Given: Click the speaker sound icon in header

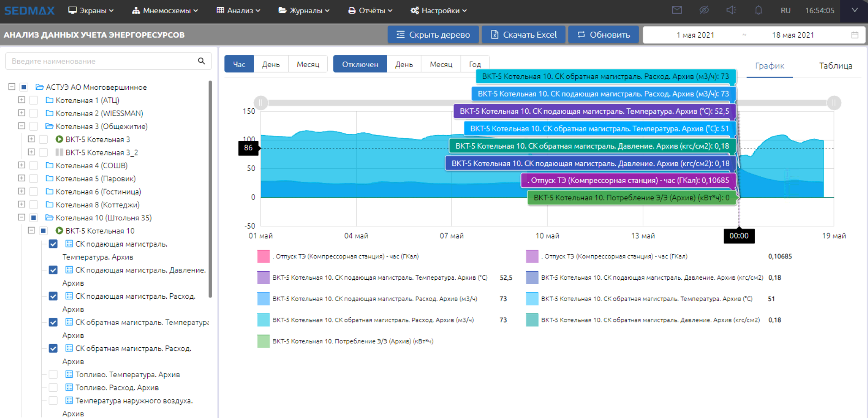Looking at the screenshot, I should (x=731, y=10).
